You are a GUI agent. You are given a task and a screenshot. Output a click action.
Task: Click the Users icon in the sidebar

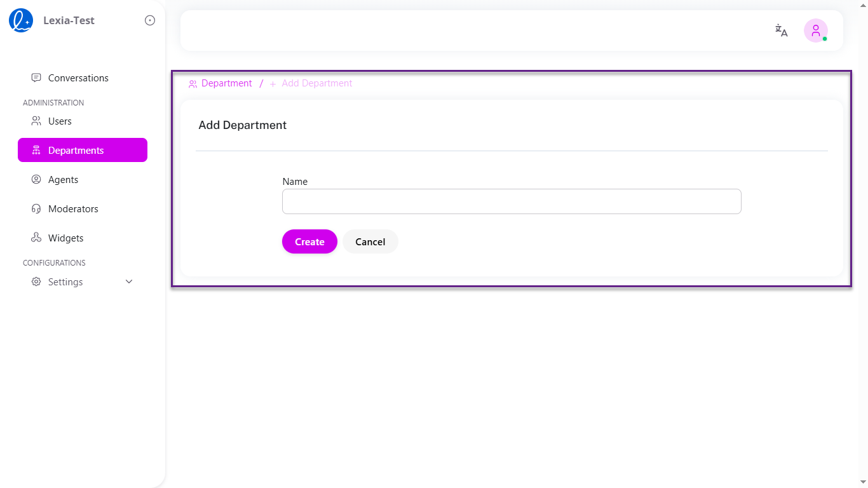[36, 121]
